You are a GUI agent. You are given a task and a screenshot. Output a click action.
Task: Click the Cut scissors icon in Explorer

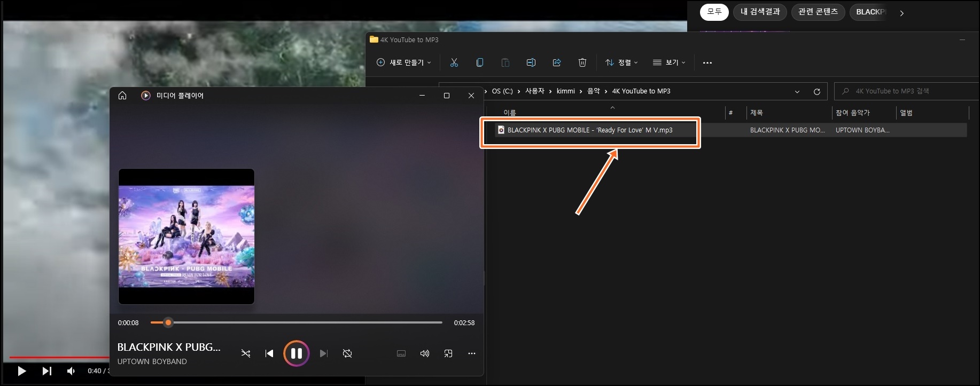coord(454,62)
